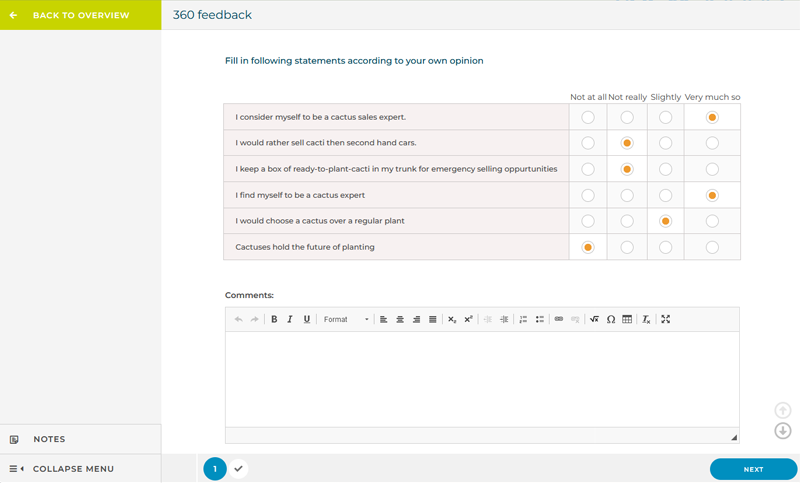Justify text in comments editor
The height and width of the screenshot is (483, 800).
click(x=433, y=319)
